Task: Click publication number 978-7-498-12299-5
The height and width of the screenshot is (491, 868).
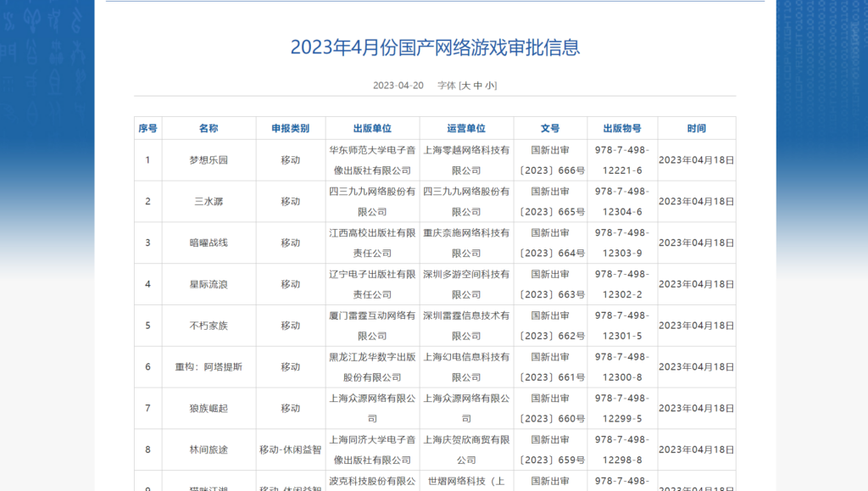Action: pos(622,409)
